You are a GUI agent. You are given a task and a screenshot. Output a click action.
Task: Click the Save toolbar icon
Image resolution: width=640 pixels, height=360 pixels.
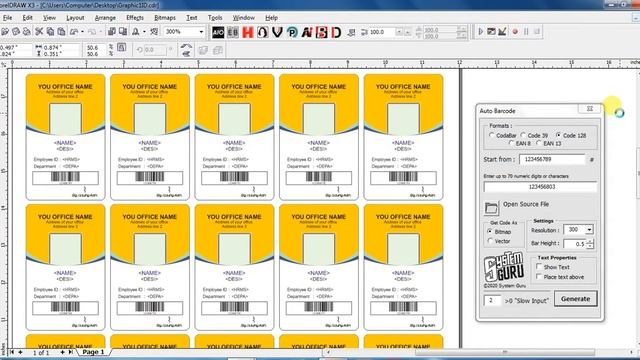pos(16,32)
